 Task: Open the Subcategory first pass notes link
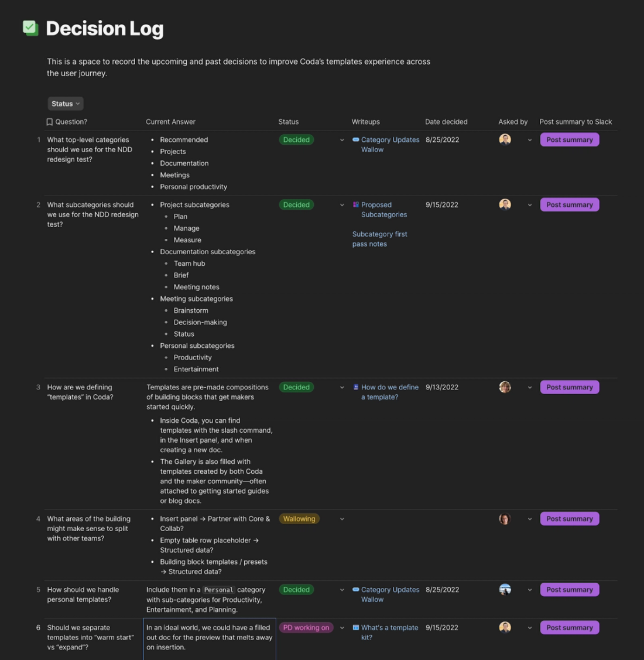coord(379,239)
